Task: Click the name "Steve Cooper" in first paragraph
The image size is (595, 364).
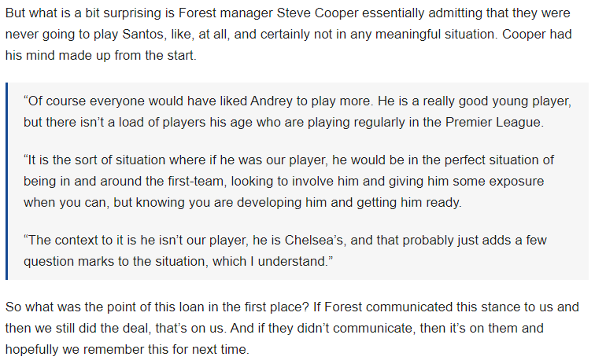Action: coord(318,13)
